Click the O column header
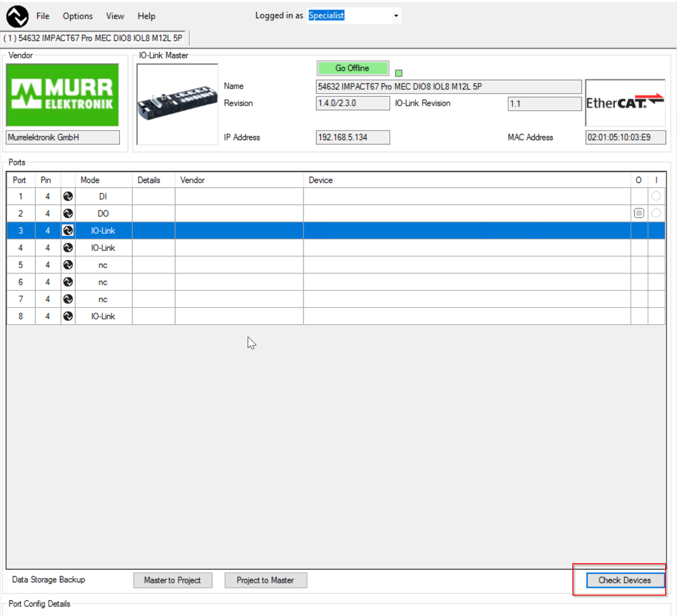Screen dimensions: 677x616 click(639, 180)
